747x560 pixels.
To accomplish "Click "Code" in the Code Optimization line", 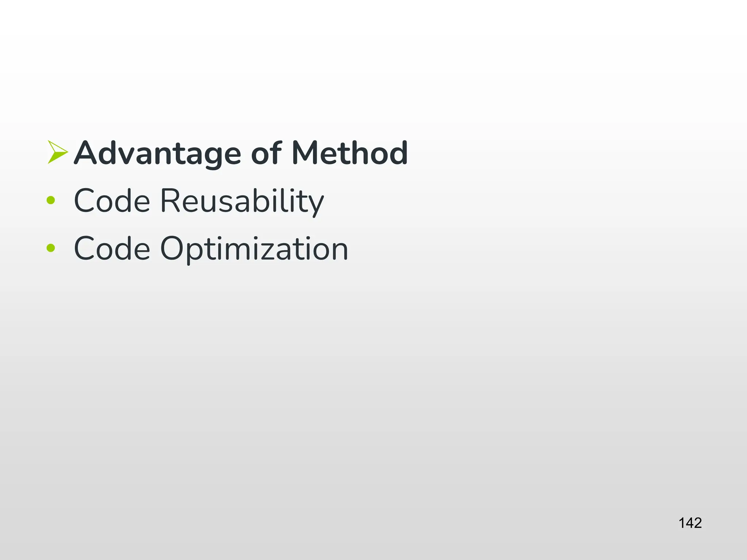I will [x=112, y=249].
